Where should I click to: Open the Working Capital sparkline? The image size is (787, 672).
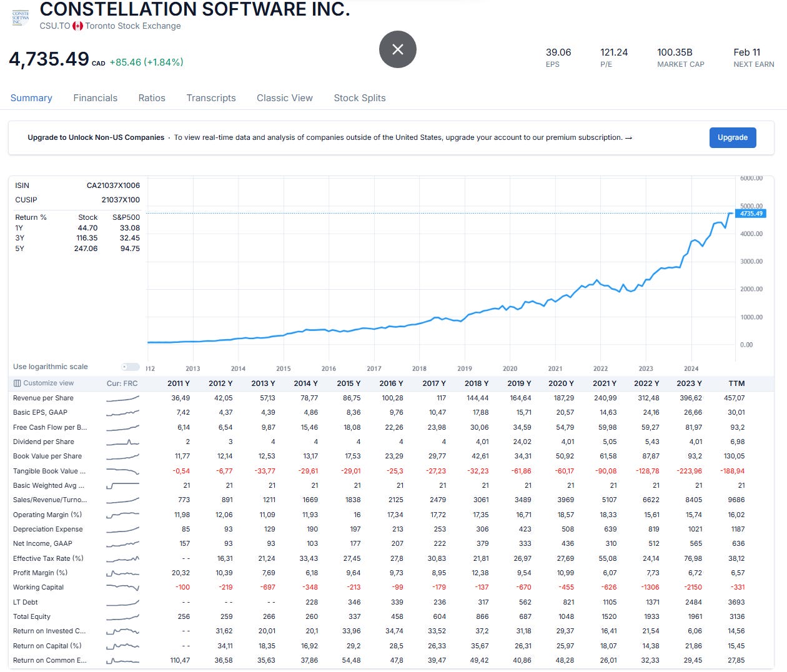pyautogui.click(x=122, y=587)
